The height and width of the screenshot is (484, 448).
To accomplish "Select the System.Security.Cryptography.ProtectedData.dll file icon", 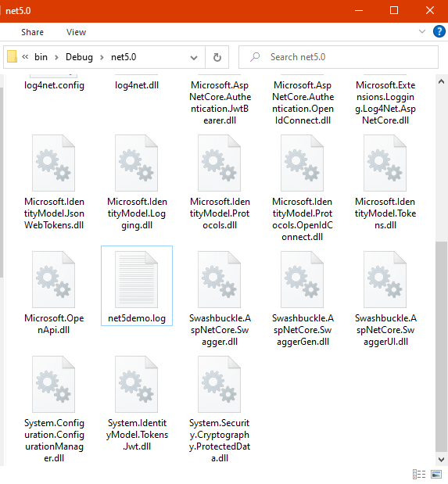I will (x=219, y=384).
